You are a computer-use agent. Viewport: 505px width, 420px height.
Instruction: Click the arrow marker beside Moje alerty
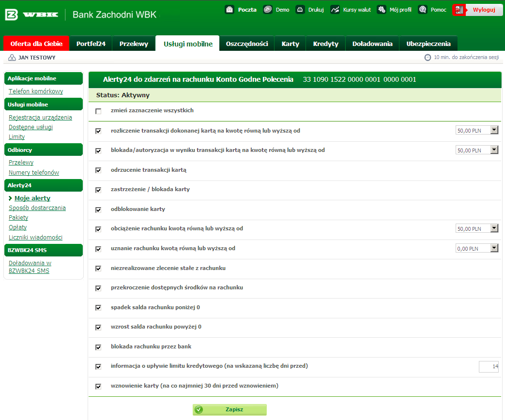coord(10,198)
